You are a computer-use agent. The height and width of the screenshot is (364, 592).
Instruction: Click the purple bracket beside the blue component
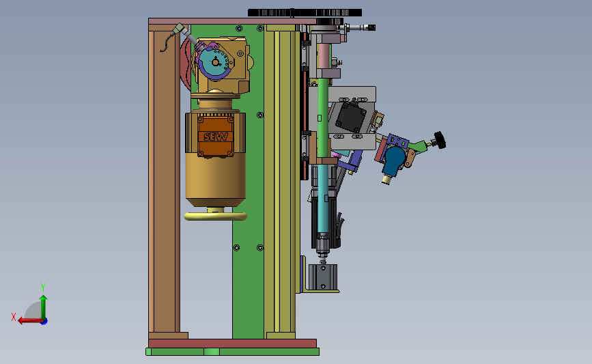(397, 141)
